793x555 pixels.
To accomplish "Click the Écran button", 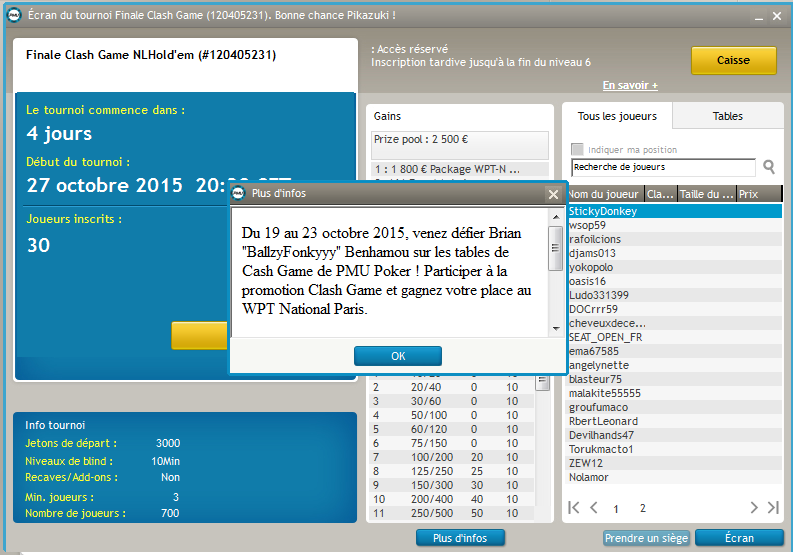I will [x=739, y=538].
